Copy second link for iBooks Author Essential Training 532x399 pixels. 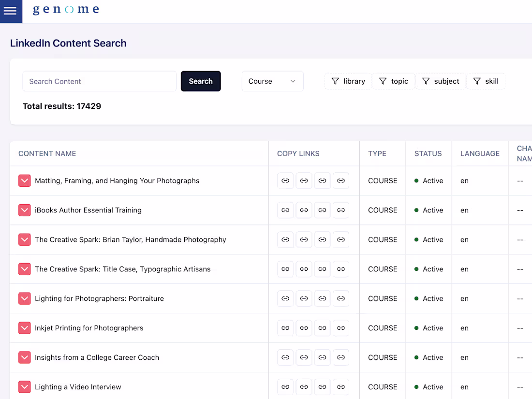click(304, 210)
